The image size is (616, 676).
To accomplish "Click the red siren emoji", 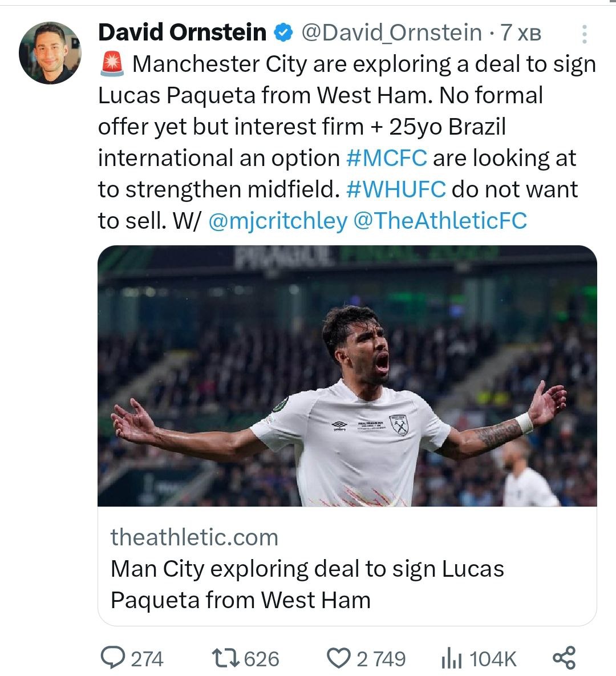I will (112, 64).
